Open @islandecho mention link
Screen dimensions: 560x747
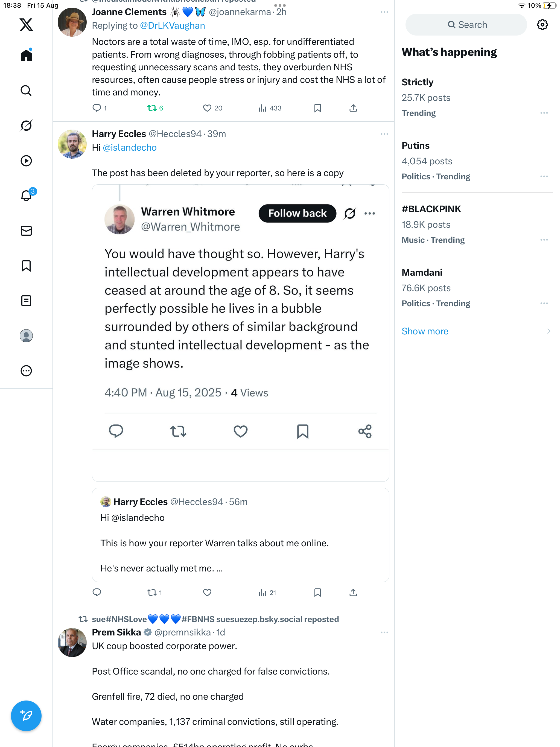click(129, 148)
